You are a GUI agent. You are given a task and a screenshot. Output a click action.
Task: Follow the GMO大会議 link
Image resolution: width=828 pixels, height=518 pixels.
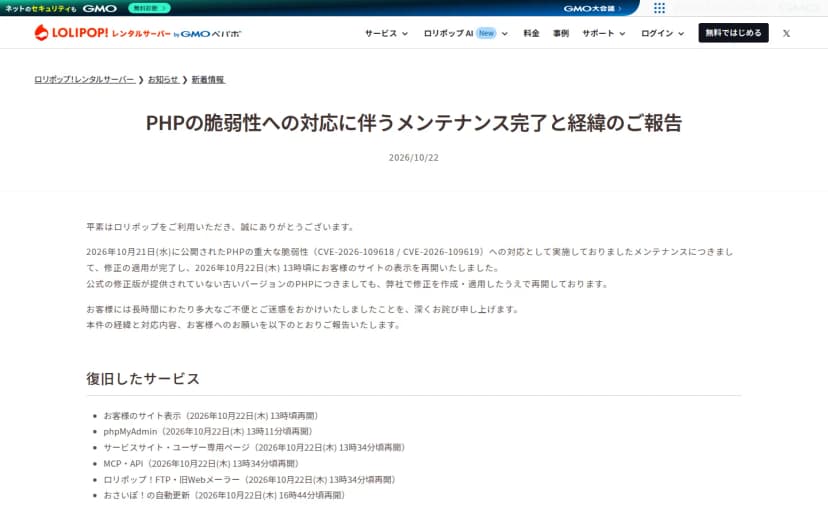(592, 8)
